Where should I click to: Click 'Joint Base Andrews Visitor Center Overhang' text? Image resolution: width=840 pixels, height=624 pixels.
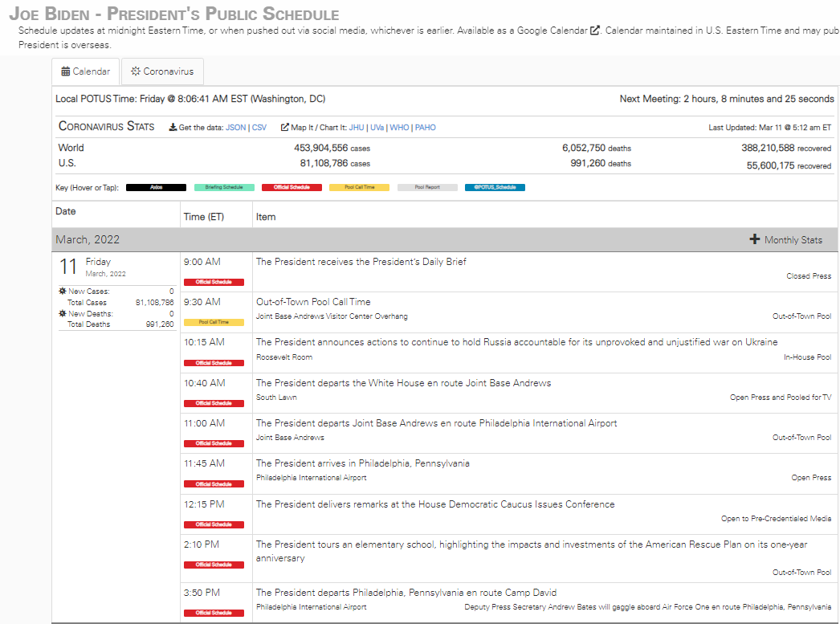(332, 316)
